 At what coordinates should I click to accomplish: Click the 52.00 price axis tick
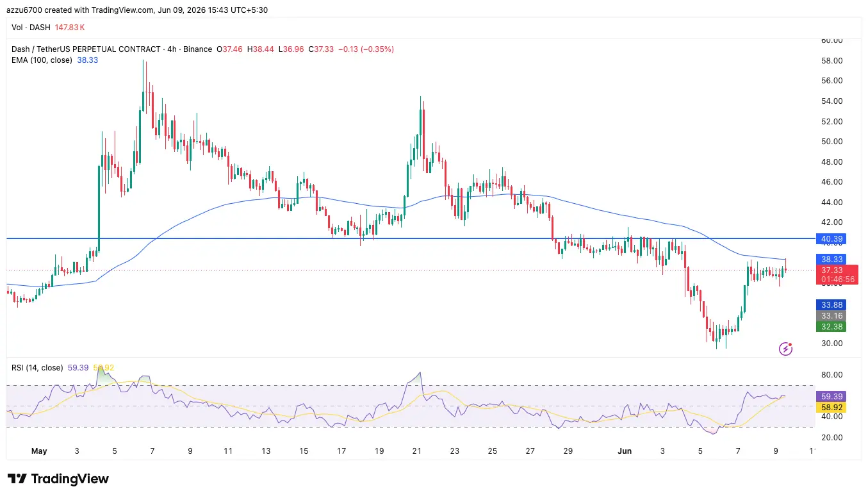832,122
